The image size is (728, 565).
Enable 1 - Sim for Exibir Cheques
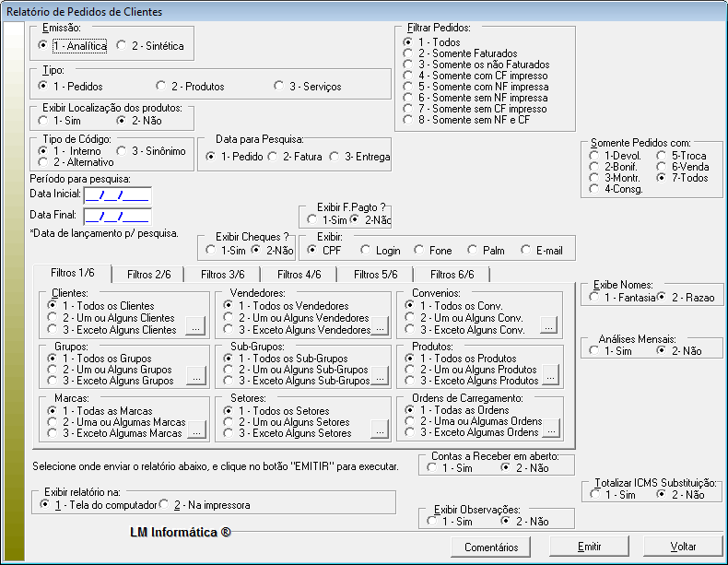212,250
